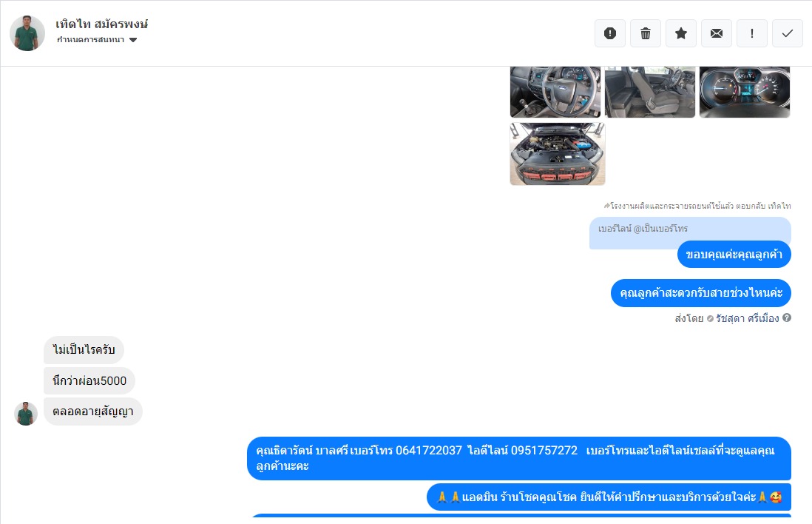The image size is (812, 524).
Task: View engine bay photo thumbnail
Action: 558,154
